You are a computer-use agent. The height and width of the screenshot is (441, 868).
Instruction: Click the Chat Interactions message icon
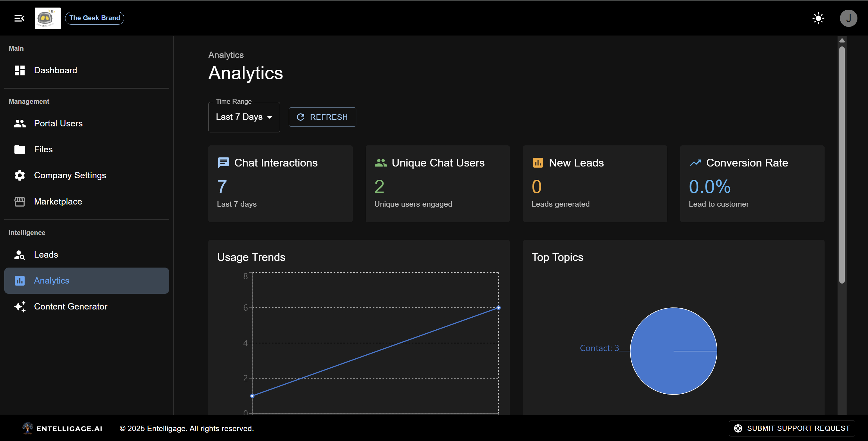223,163
